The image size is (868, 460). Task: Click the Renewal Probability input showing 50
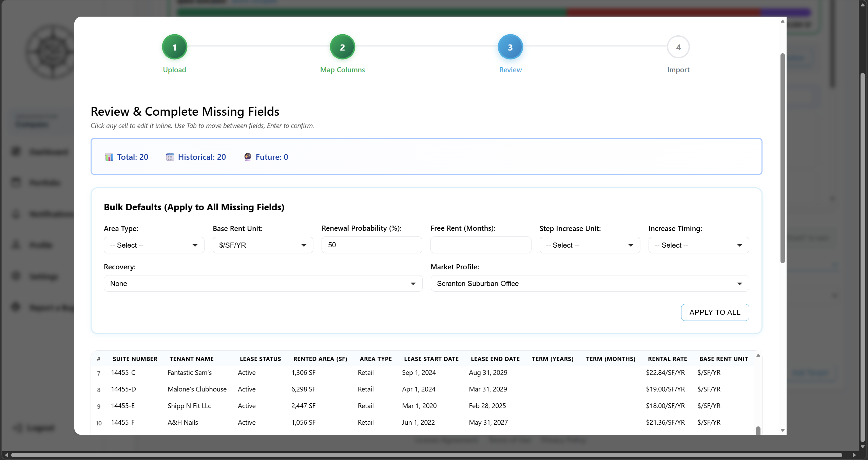pos(371,245)
